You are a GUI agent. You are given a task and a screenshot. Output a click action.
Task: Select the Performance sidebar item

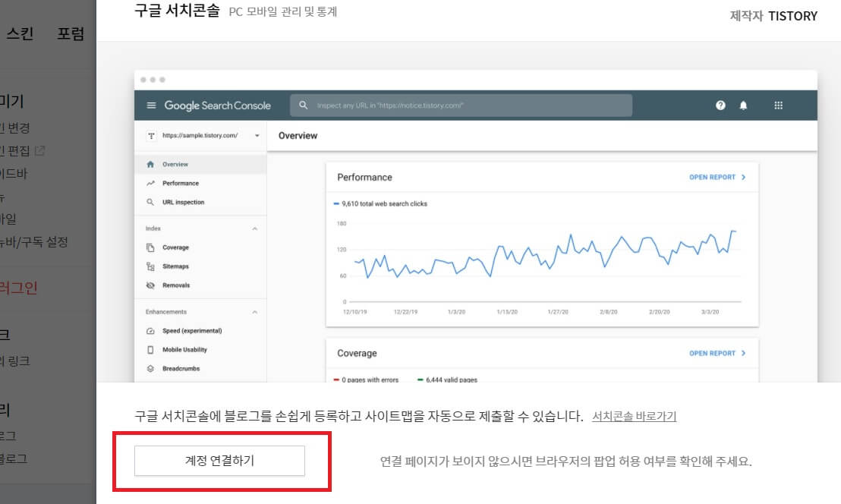pyautogui.click(x=180, y=183)
